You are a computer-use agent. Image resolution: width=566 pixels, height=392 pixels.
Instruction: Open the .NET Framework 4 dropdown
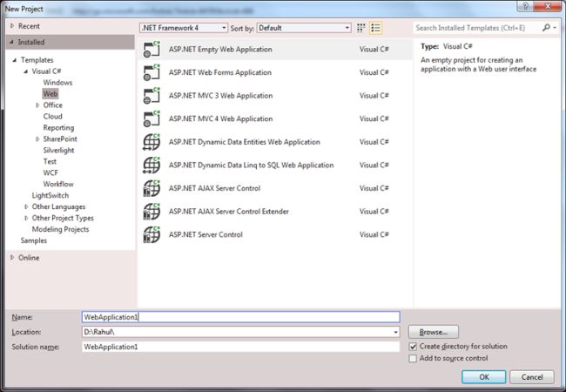pyautogui.click(x=184, y=28)
